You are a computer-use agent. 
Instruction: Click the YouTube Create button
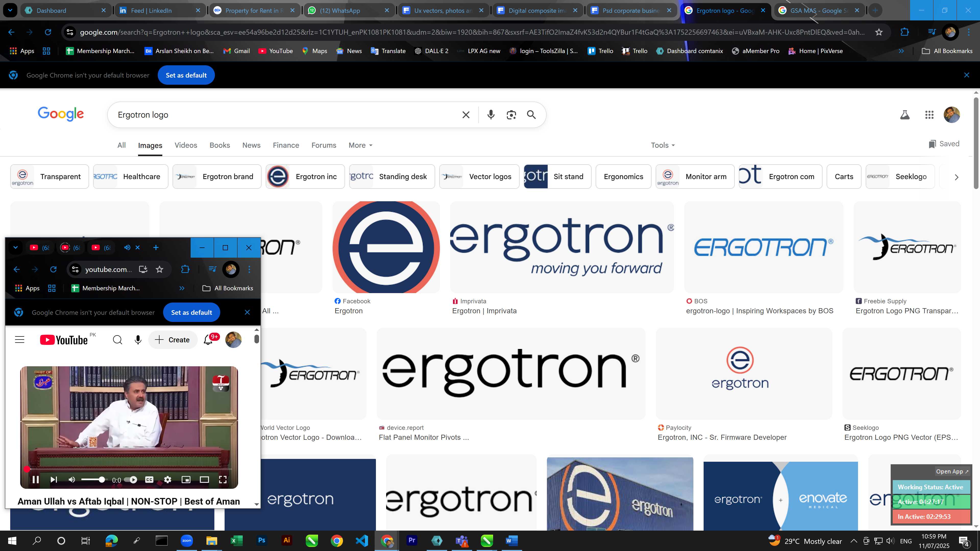click(173, 340)
